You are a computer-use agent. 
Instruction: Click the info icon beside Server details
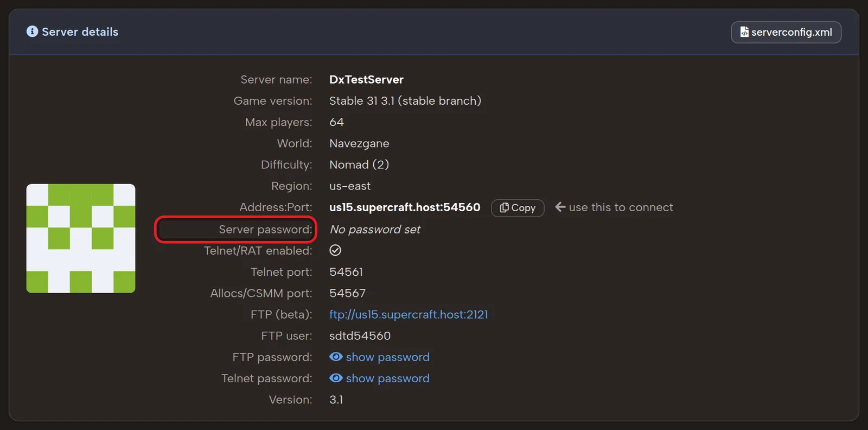tap(33, 31)
